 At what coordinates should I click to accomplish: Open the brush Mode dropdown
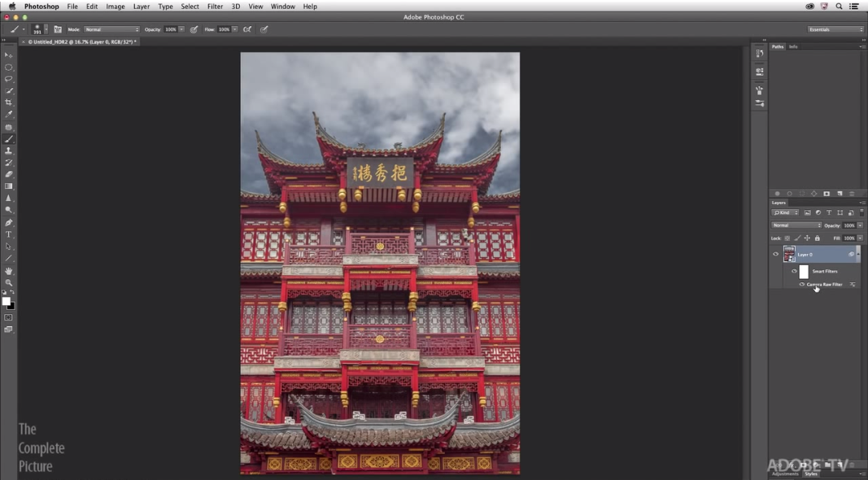(x=111, y=29)
